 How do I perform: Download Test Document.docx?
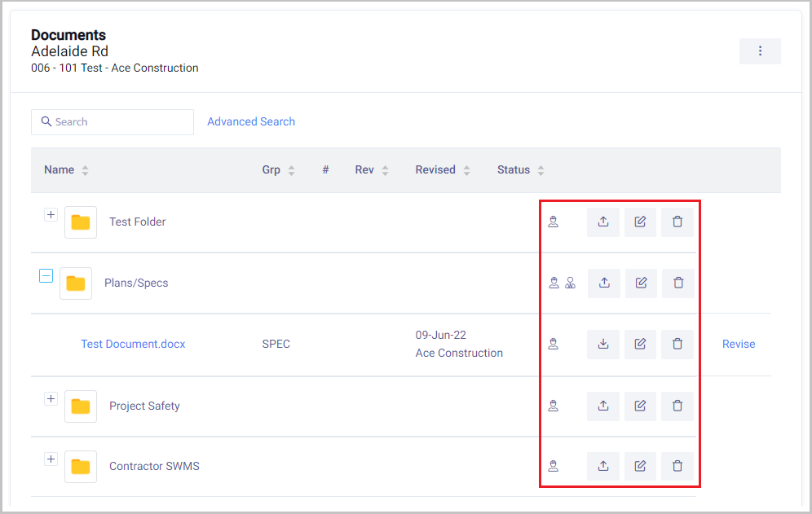click(x=603, y=345)
